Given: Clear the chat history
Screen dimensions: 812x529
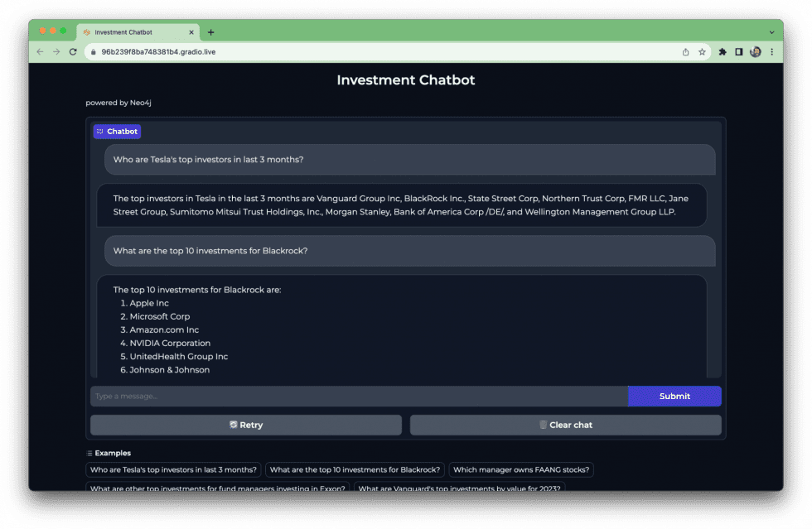Looking at the screenshot, I should pos(567,425).
